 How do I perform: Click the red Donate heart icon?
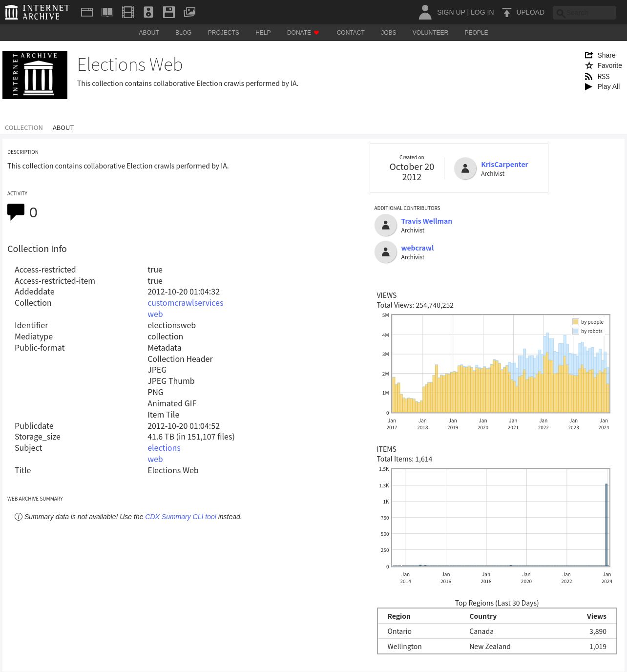[x=316, y=33]
